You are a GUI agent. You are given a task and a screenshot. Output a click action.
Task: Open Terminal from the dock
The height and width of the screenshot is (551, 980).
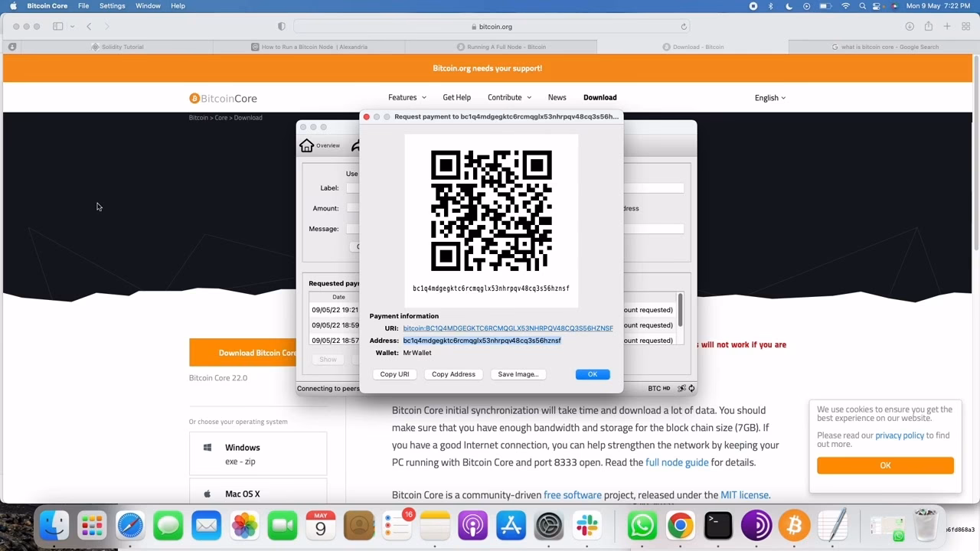718,527
